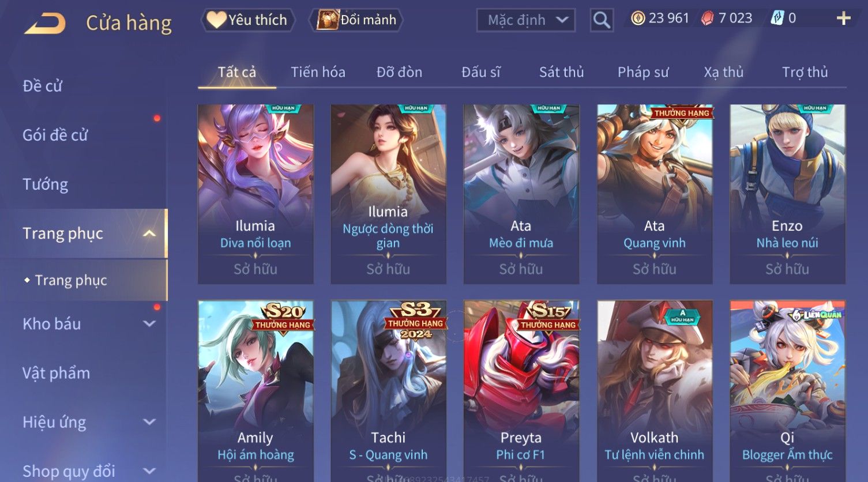The image size is (868, 482).
Task: Open the search magnifier icon
Action: pyautogui.click(x=602, y=21)
